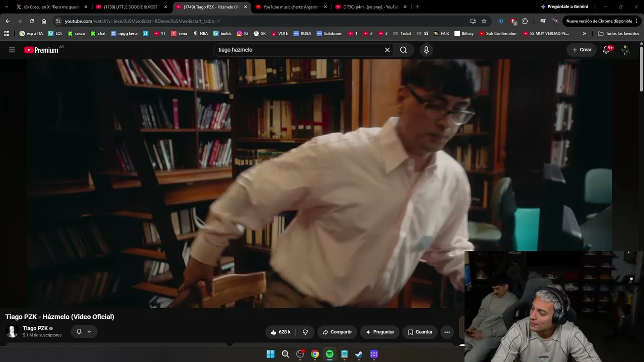Open Chrome from the taskbar
Screen dimensions: 644x362
(315, 354)
